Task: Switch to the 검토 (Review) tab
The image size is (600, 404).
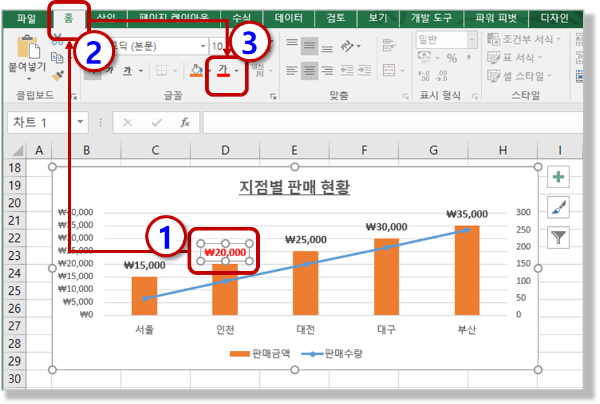Action: click(x=336, y=18)
